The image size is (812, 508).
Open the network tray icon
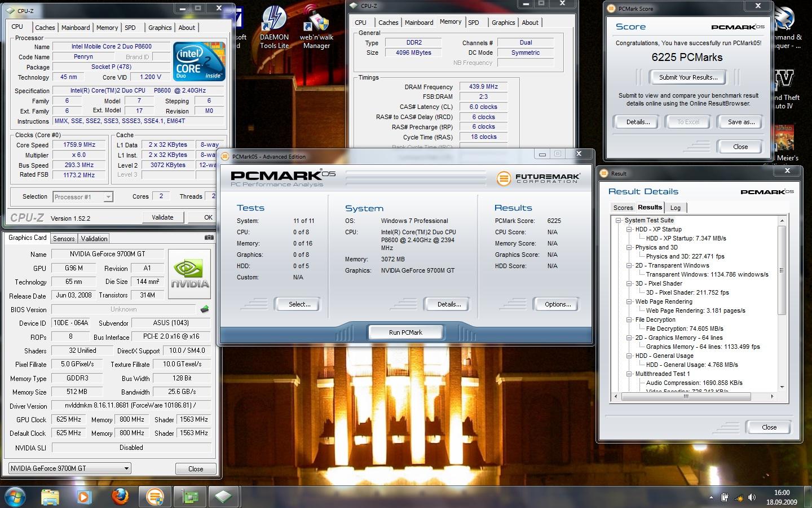point(739,497)
